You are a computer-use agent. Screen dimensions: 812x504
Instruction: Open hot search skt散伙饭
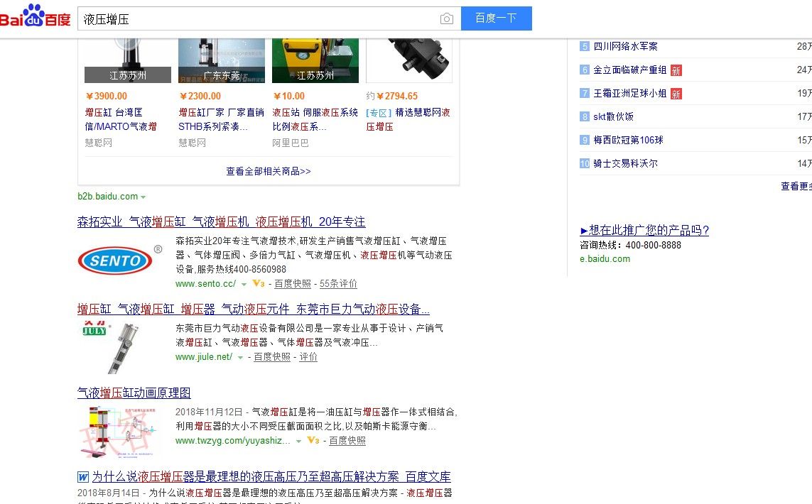[x=613, y=116]
